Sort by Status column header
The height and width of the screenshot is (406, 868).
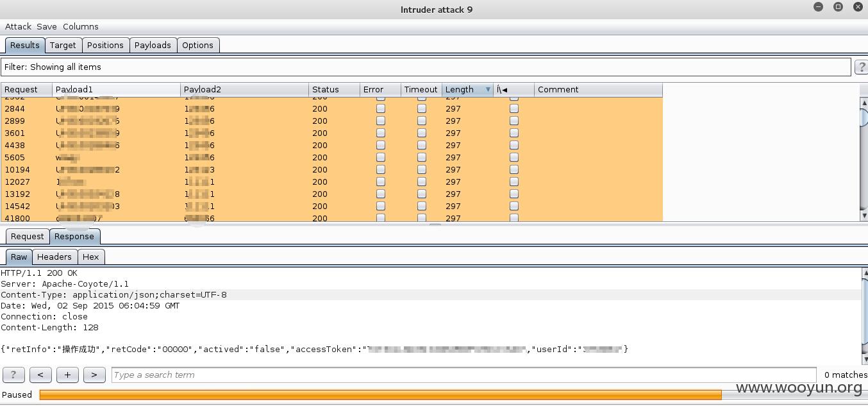coord(334,89)
